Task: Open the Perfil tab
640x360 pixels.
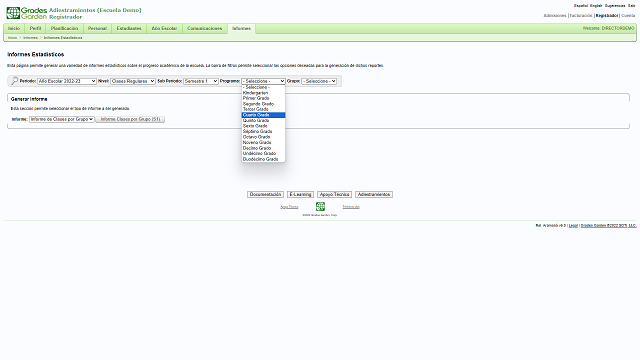Action: [x=36, y=29]
